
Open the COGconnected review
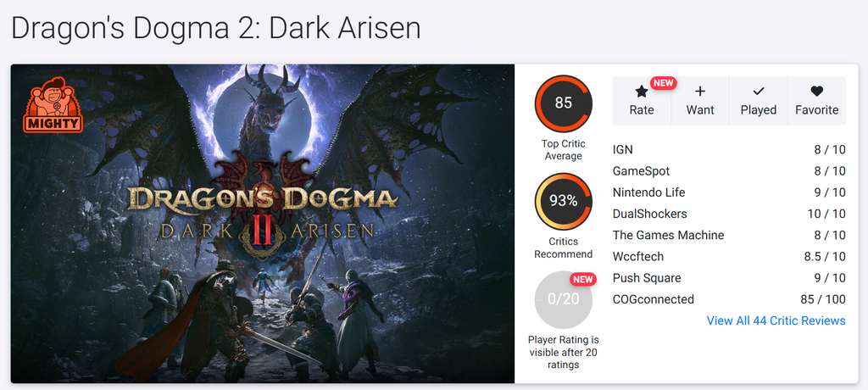point(729,299)
